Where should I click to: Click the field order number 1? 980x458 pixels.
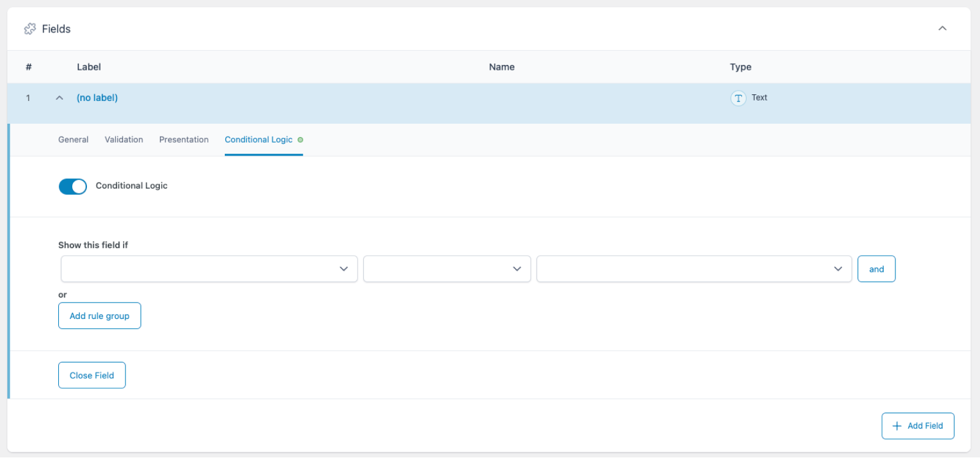[28, 98]
